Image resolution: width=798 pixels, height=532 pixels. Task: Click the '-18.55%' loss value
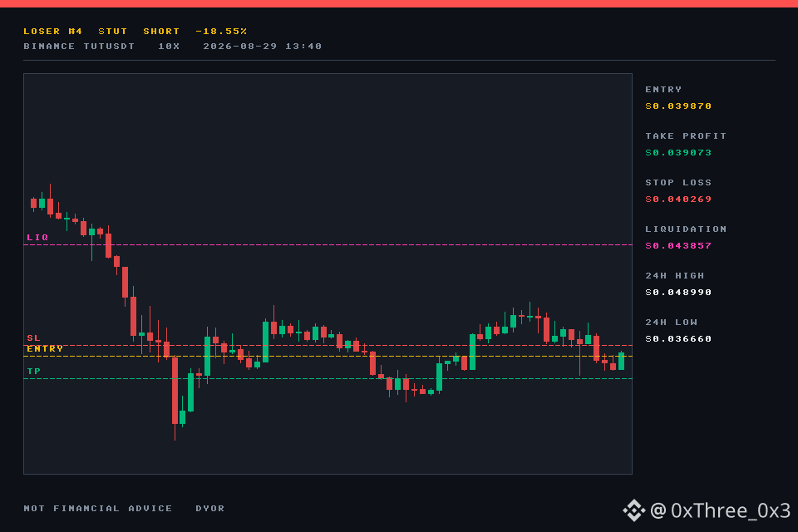(x=221, y=31)
